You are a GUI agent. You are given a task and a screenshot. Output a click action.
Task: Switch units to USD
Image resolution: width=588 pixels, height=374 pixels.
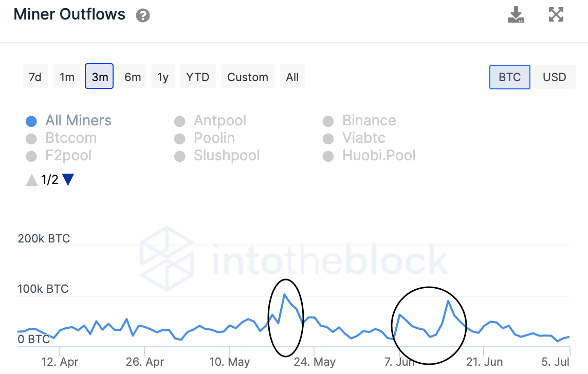click(x=554, y=77)
